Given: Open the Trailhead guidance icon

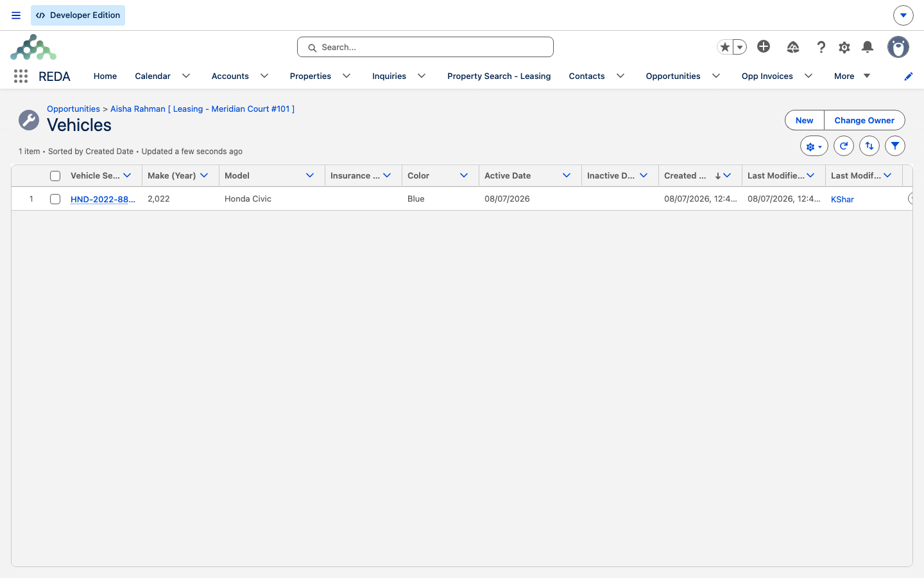Looking at the screenshot, I should (793, 47).
